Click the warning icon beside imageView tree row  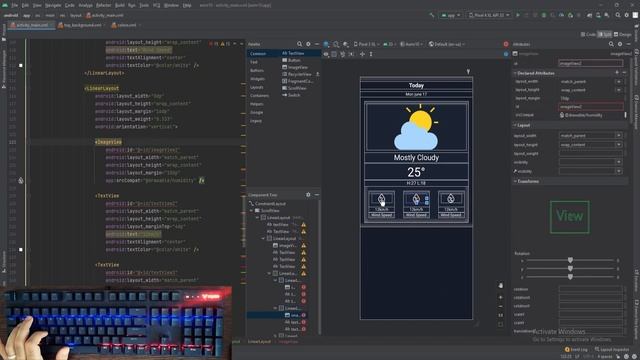(304, 245)
